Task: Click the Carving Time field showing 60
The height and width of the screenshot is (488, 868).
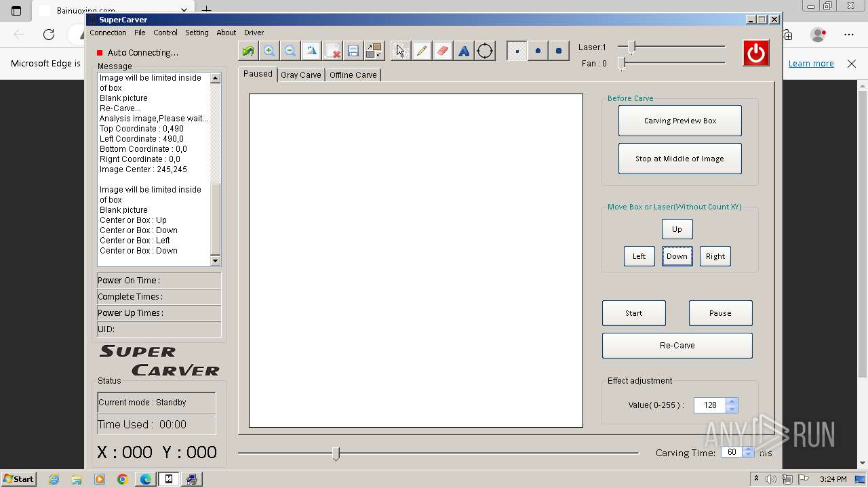Action: [732, 452]
